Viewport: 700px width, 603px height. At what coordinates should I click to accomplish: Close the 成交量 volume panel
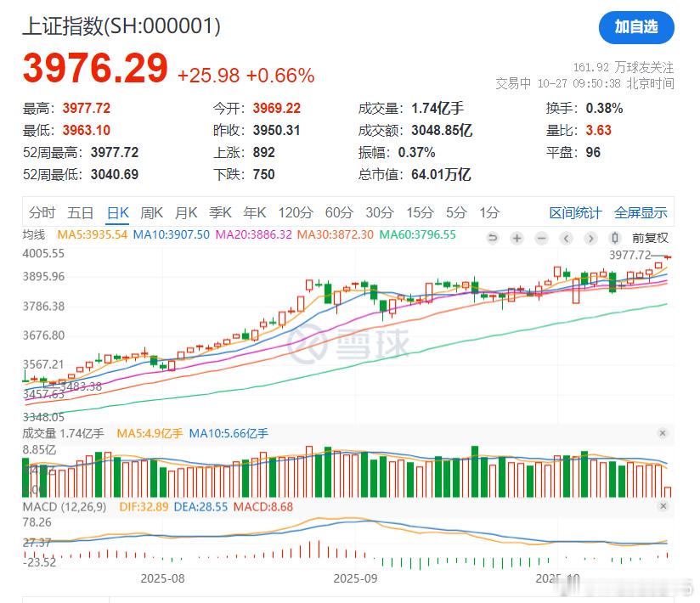[663, 433]
